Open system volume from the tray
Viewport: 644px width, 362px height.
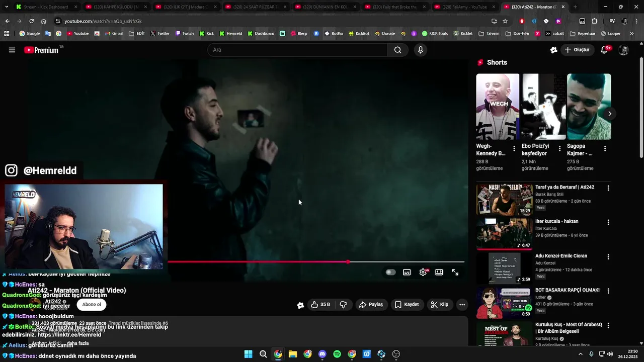[x=610, y=354]
